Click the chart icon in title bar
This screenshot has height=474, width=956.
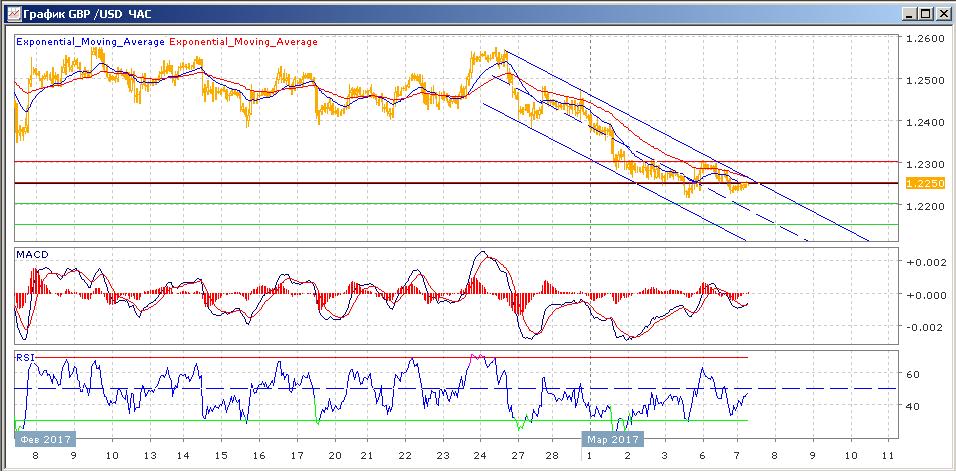(x=13, y=12)
